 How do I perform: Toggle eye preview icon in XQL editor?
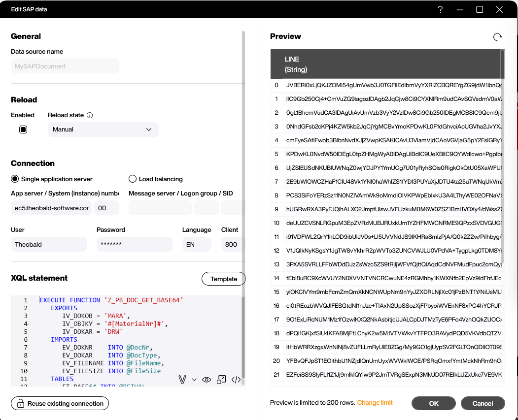(x=207, y=380)
